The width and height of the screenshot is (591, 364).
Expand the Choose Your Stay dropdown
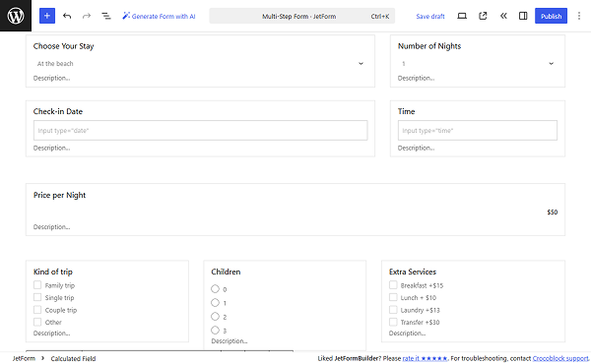200,64
